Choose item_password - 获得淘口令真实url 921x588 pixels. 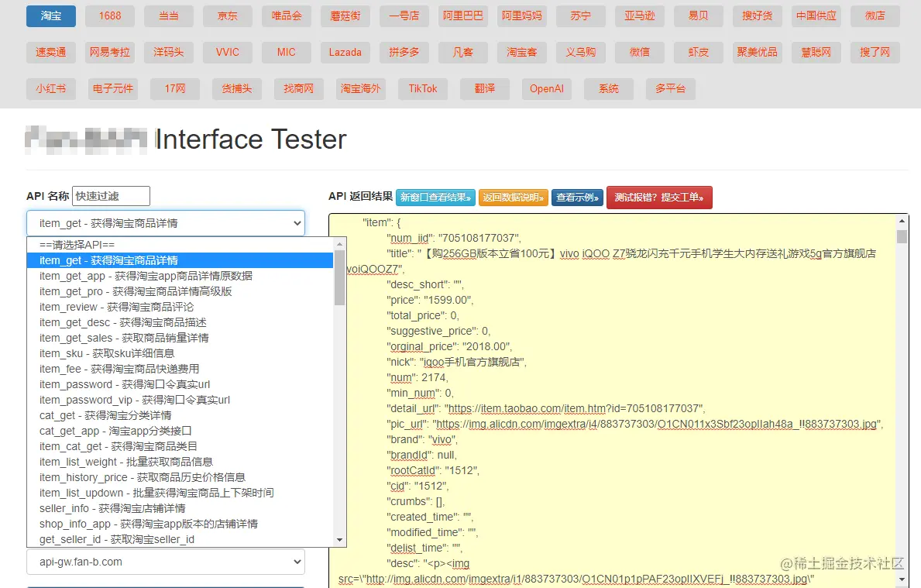click(x=180, y=384)
